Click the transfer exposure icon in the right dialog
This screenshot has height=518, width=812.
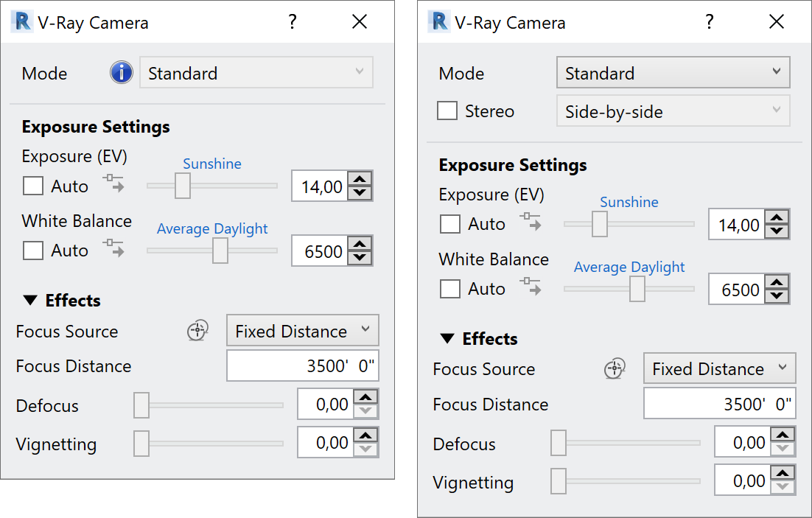coord(531,222)
